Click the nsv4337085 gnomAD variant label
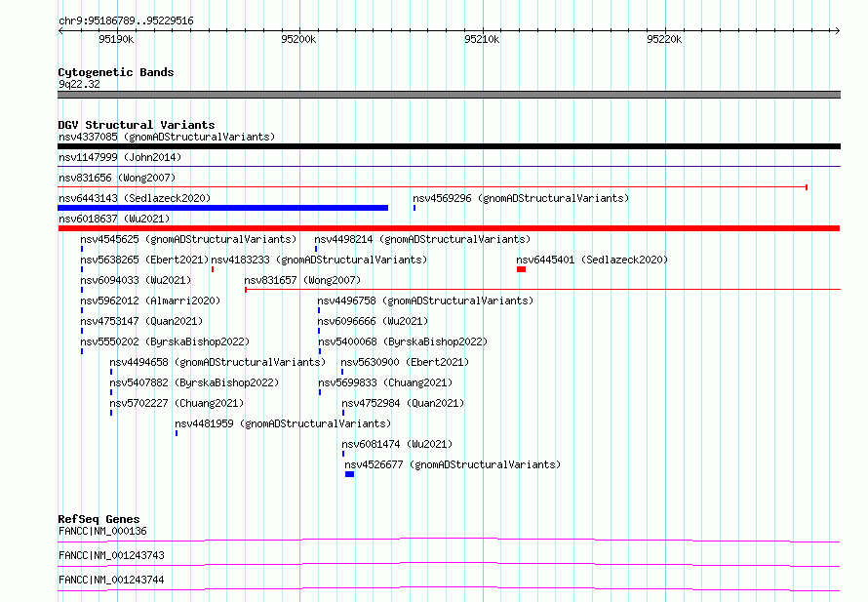This screenshot has height=602, width=868. click(167, 137)
